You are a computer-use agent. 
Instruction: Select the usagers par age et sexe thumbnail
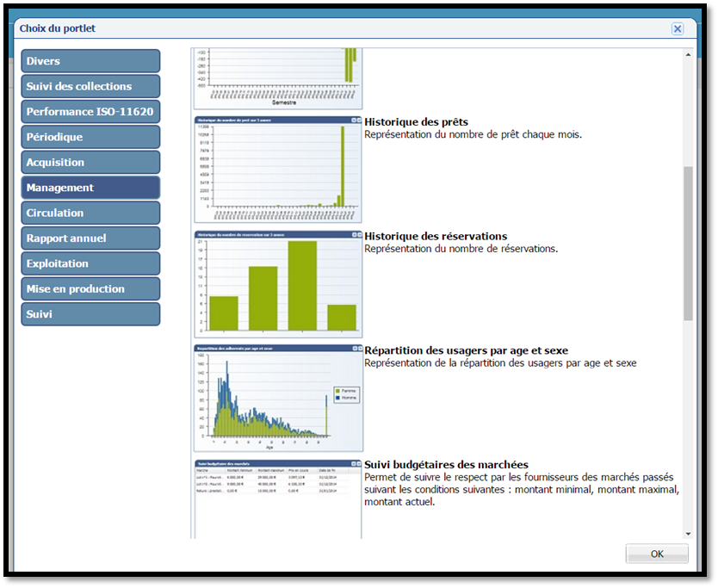tap(277, 398)
